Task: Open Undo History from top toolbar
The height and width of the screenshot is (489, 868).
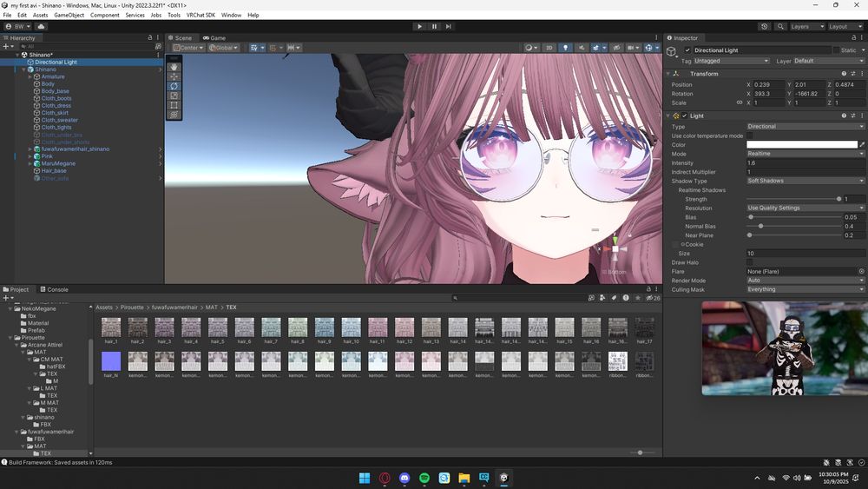Action: click(764, 27)
